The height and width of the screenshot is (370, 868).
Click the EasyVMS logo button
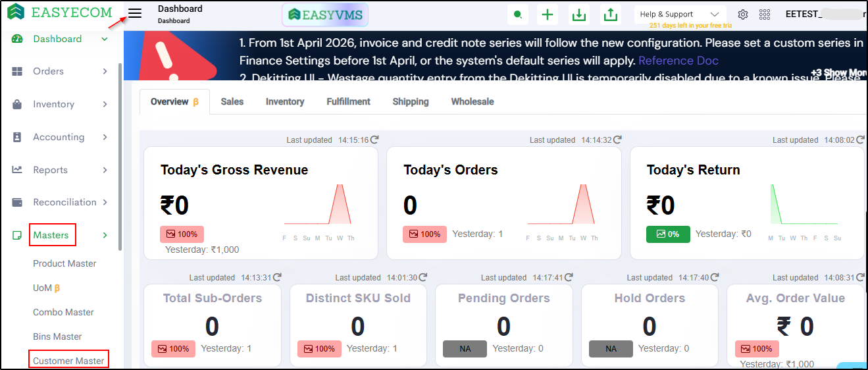(325, 14)
